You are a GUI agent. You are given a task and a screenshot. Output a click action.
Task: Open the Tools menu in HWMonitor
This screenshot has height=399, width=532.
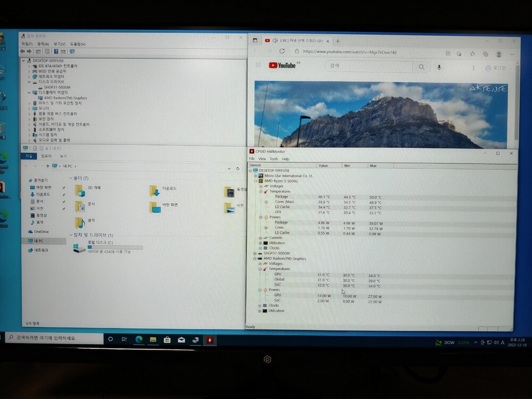273,159
